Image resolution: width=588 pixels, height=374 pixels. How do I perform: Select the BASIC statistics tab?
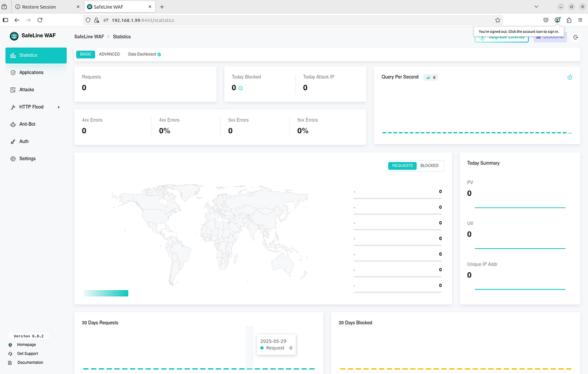86,55
